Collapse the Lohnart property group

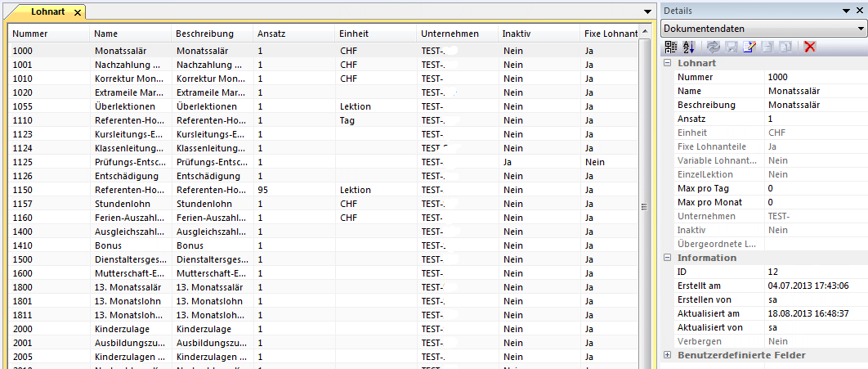(x=668, y=63)
